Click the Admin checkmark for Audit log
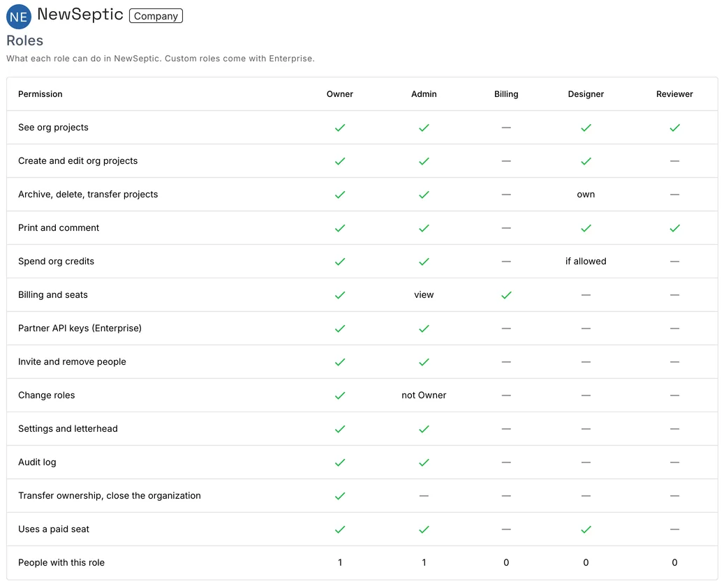 point(424,462)
